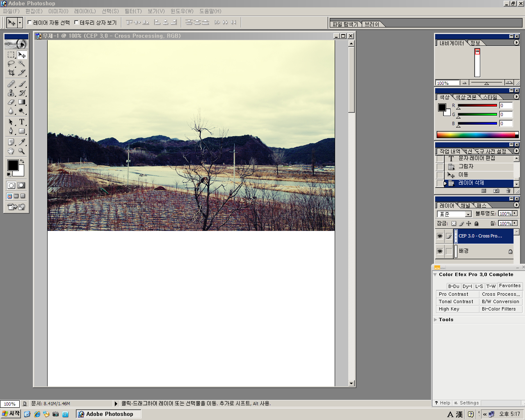Expand the Tools section in Color Efex
The width and height of the screenshot is (525, 420).
click(x=436, y=320)
